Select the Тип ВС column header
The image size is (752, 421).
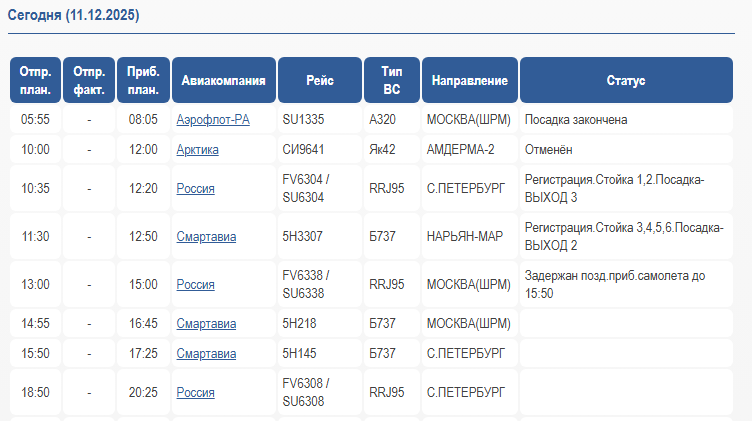(x=392, y=81)
